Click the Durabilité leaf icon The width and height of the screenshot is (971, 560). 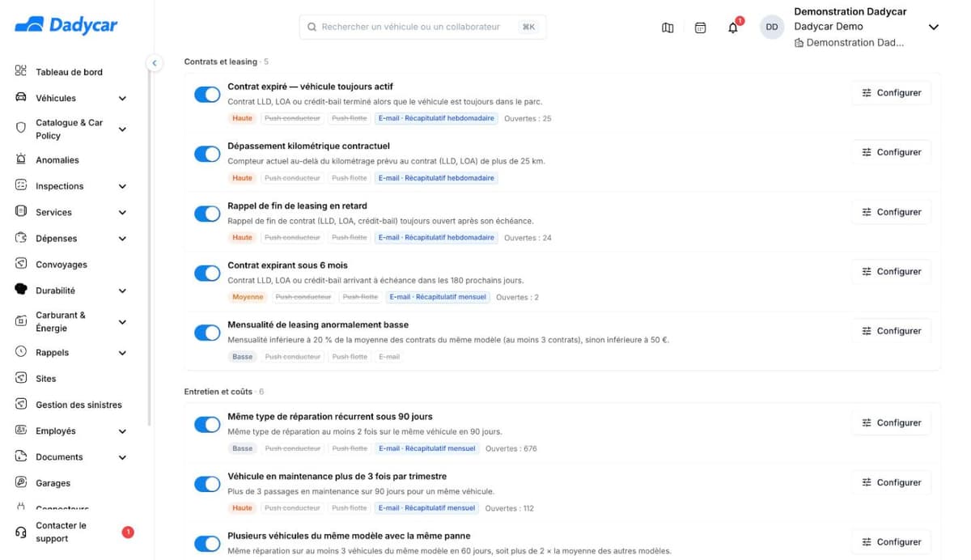point(21,290)
